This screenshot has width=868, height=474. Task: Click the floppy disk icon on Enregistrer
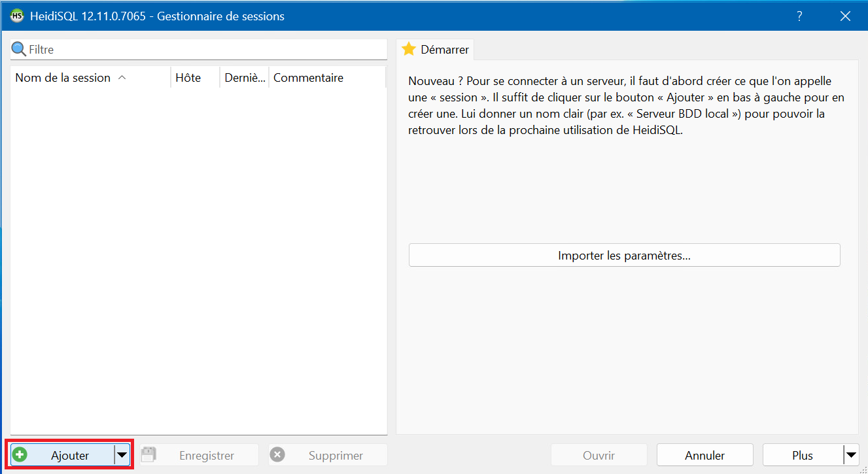pyautogui.click(x=148, y=455)
